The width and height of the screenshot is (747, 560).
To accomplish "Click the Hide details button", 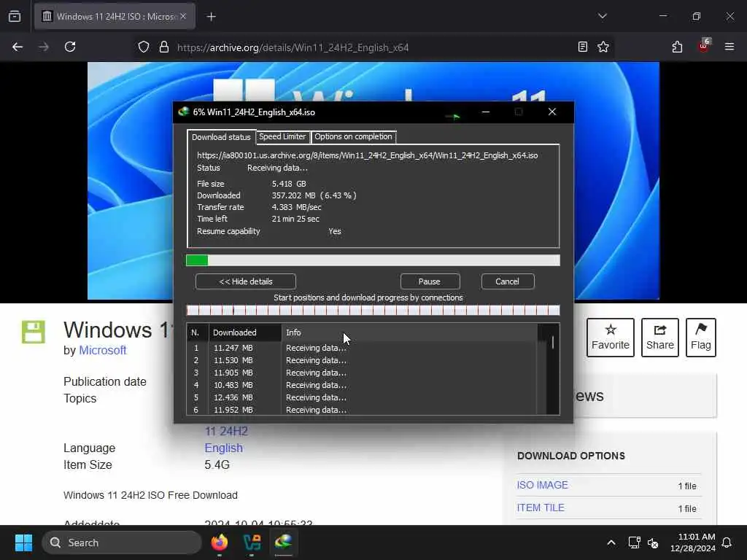I will point(245,281).
